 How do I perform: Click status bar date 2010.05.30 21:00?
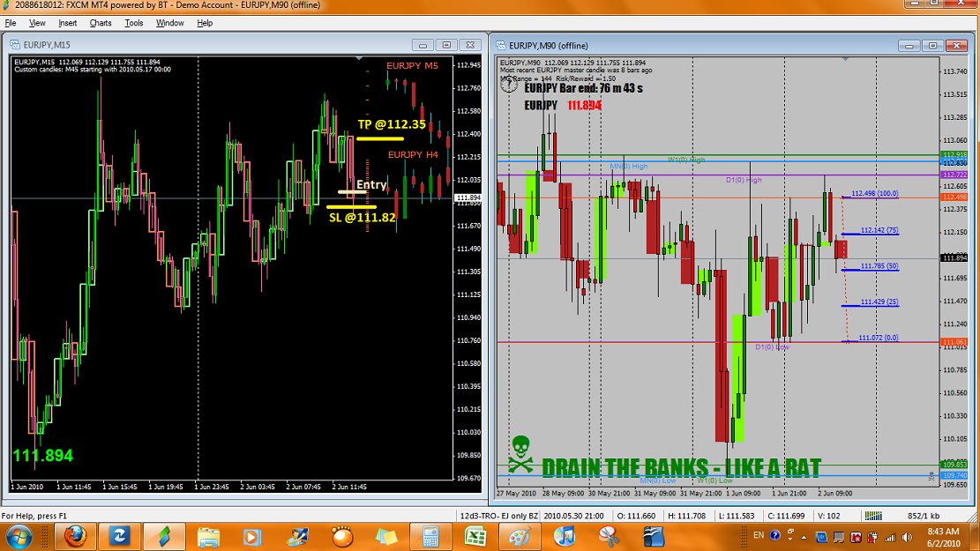(573, 516)
